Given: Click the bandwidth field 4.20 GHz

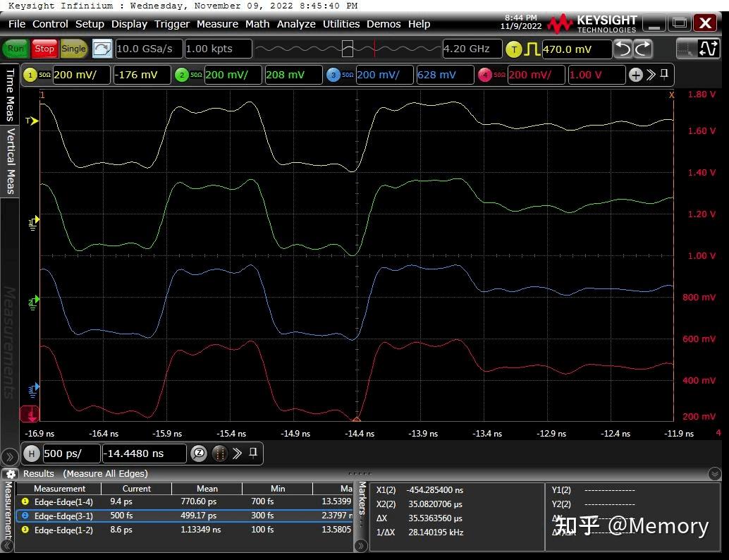Looking at the screenshot, I should point(472,49).
